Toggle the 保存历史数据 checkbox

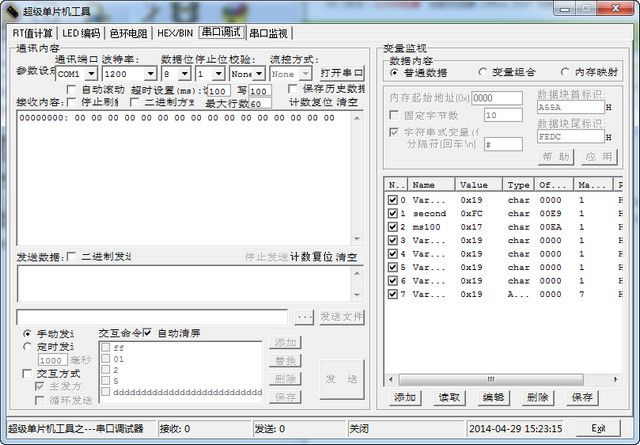tap(292, 89)
